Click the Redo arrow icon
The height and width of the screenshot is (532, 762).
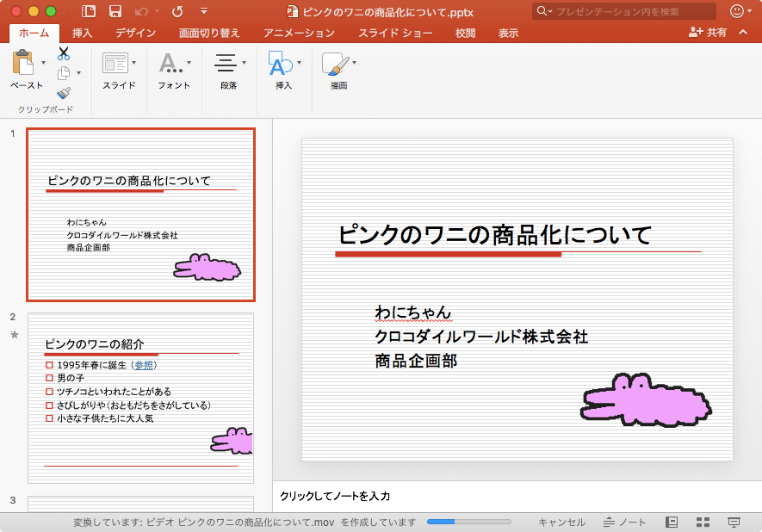[177, 11]
